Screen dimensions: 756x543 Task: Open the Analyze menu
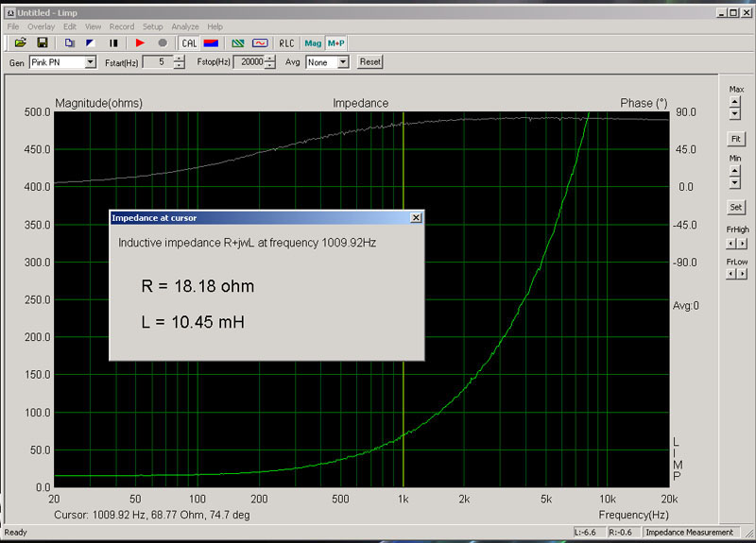coord(184,26)
